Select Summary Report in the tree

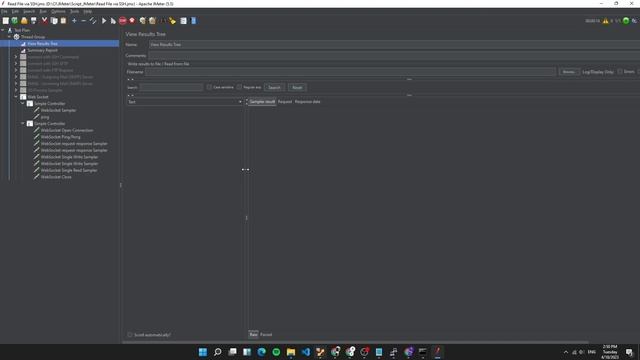(x=42, y=50)
